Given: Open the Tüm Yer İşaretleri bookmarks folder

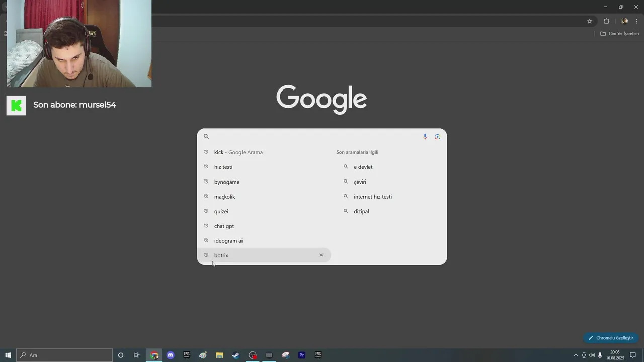Looking at the screenshot, I should [x=619, y=34].
